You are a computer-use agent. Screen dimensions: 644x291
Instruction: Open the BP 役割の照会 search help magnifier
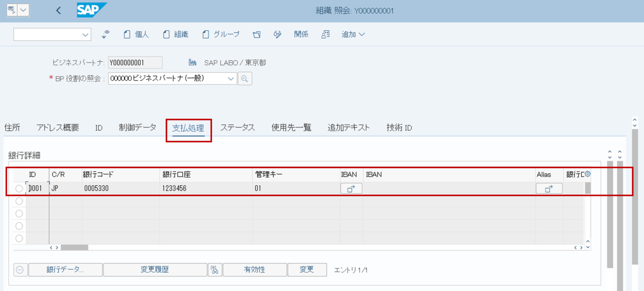[245, 78]
